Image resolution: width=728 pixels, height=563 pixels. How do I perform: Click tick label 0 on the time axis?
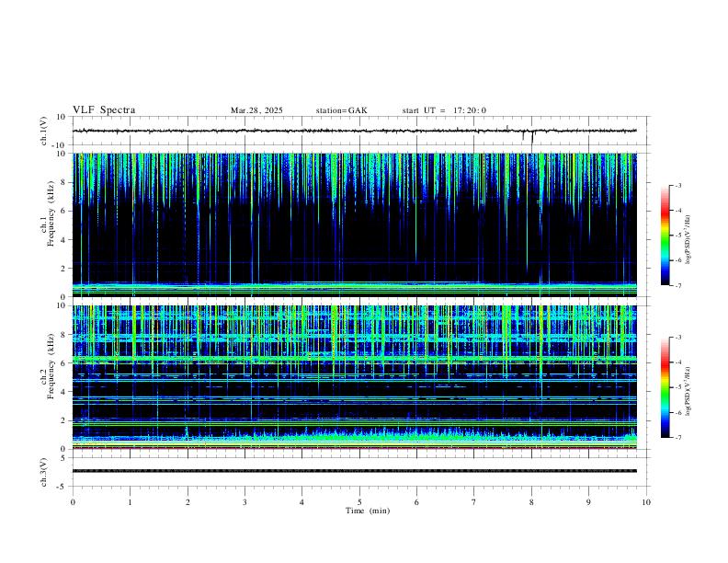coord(73,502)
